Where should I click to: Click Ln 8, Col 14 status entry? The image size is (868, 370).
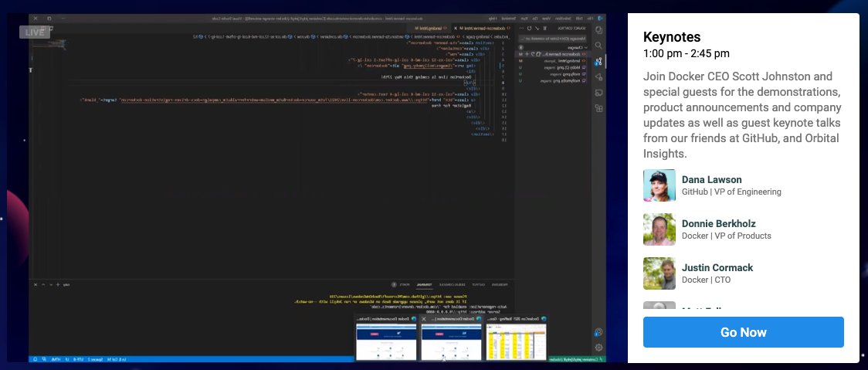[117, 359]
